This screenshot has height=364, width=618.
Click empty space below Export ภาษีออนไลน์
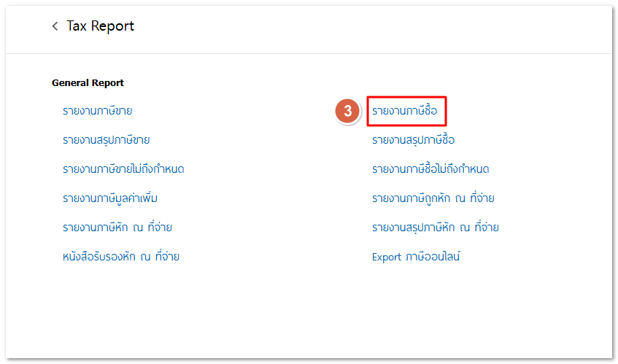[416, 306]
